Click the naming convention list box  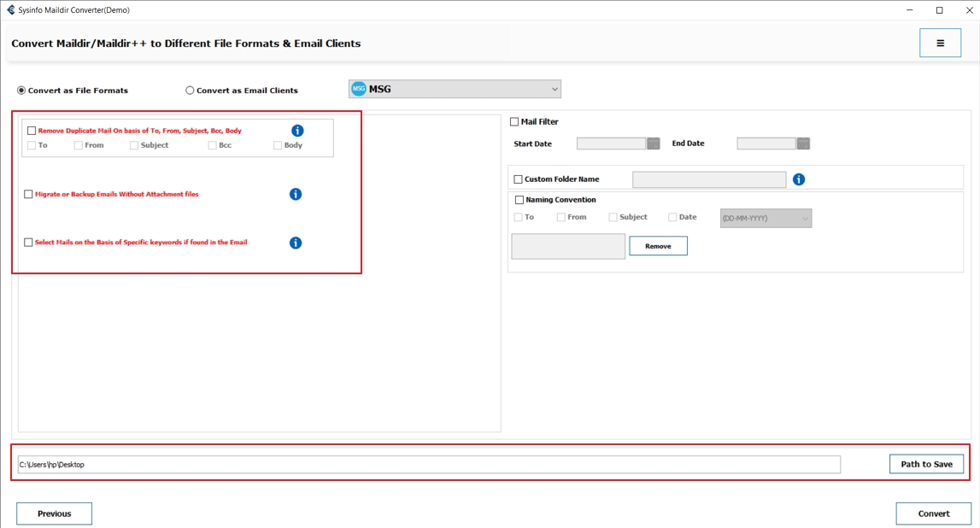coord(568,246)
